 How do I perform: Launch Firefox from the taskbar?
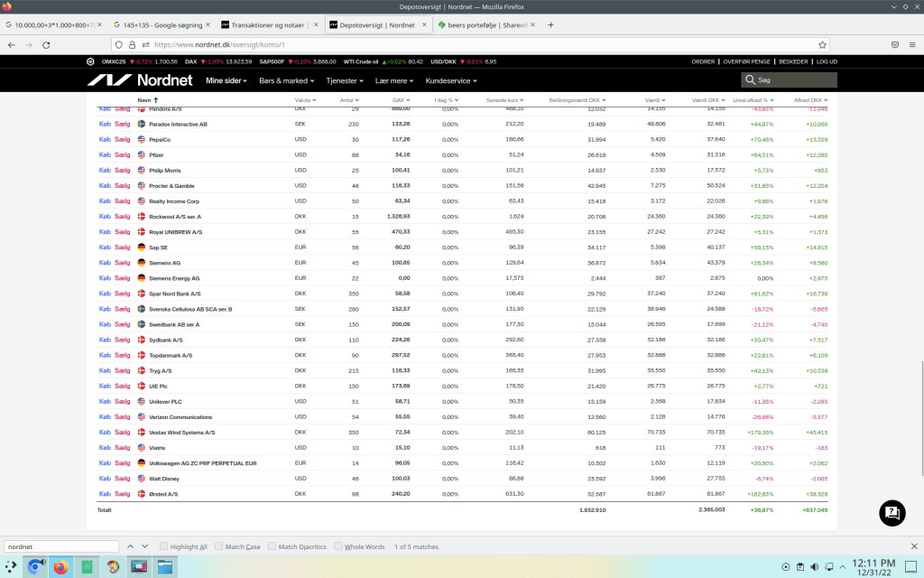[60, 567]
